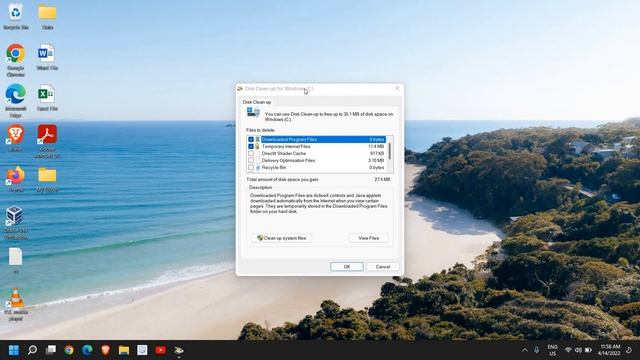
Task: Open File Explorer from taskbar
Action: (124, 350)
